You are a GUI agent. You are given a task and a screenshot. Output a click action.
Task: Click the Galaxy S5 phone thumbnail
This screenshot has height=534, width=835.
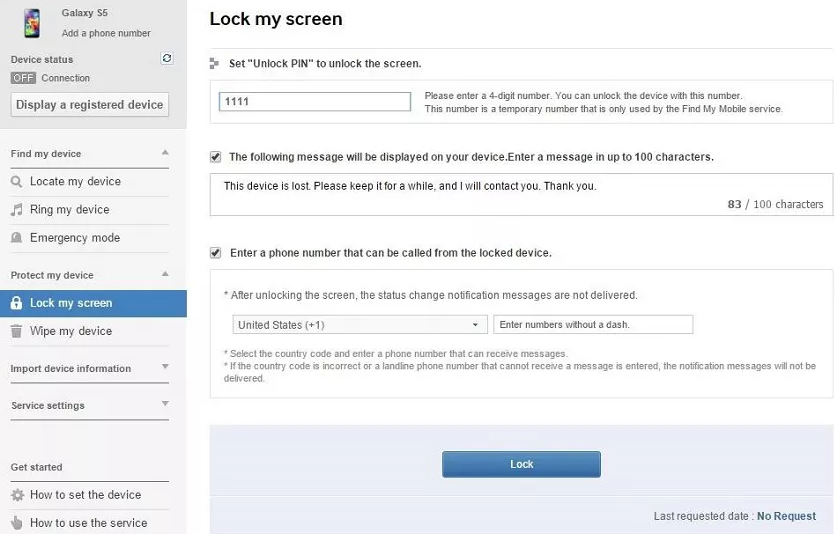(32, 22)
